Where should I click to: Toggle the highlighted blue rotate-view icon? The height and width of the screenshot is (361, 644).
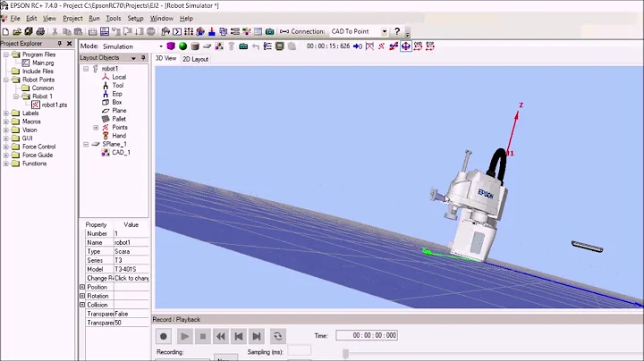tap(406, 46)
